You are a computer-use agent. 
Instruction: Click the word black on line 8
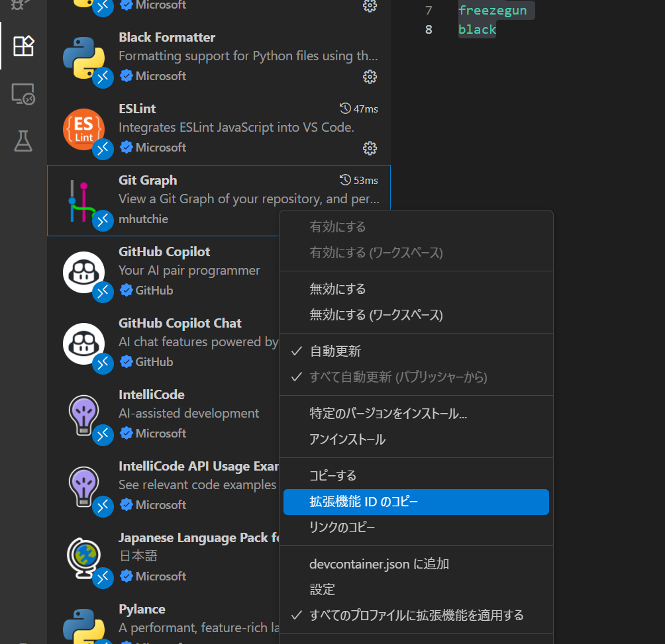point(477,30)
